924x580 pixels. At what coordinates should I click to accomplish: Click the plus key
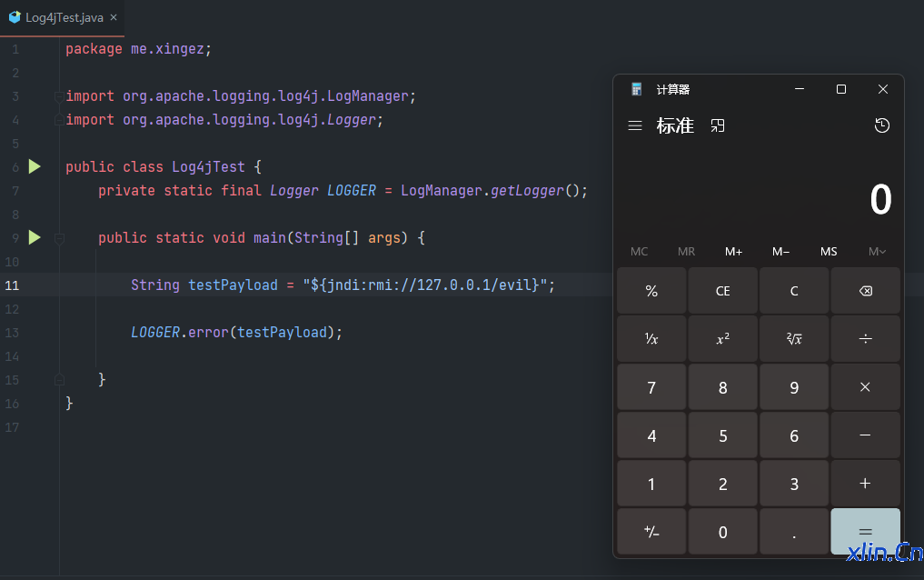pos(866,484)
